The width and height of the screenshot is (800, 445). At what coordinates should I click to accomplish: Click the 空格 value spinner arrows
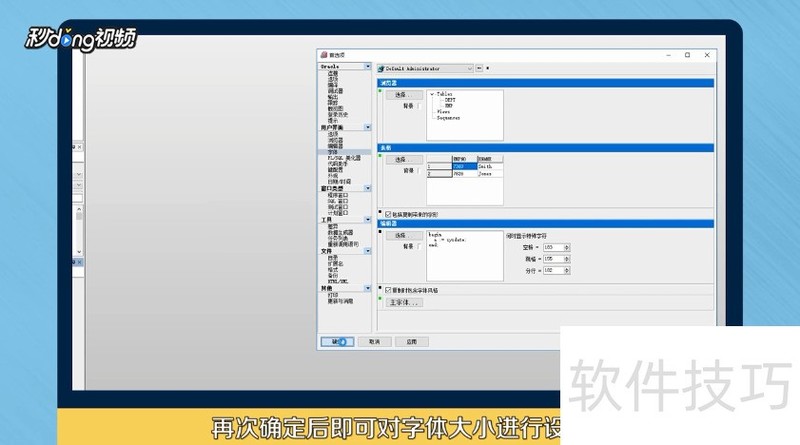[x=567, y=248]
